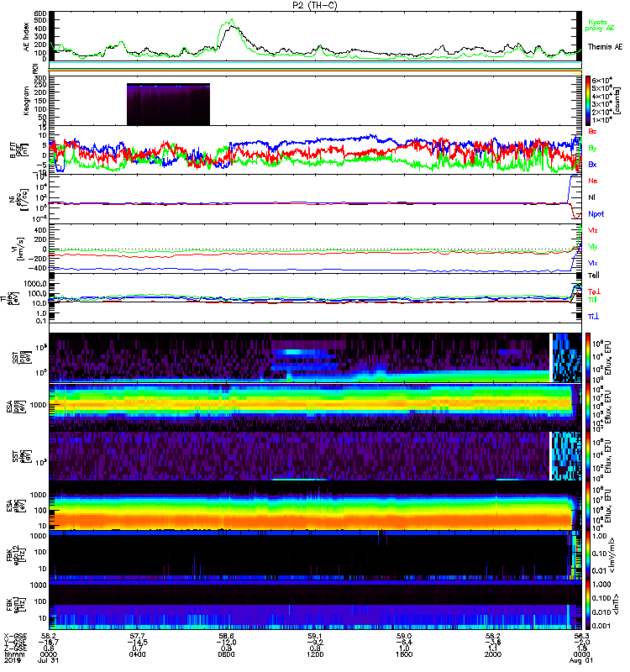The height and width of the screenshot is (672, 630).
Task: Click the hhmm time row label
Action: tap(14, 654)
